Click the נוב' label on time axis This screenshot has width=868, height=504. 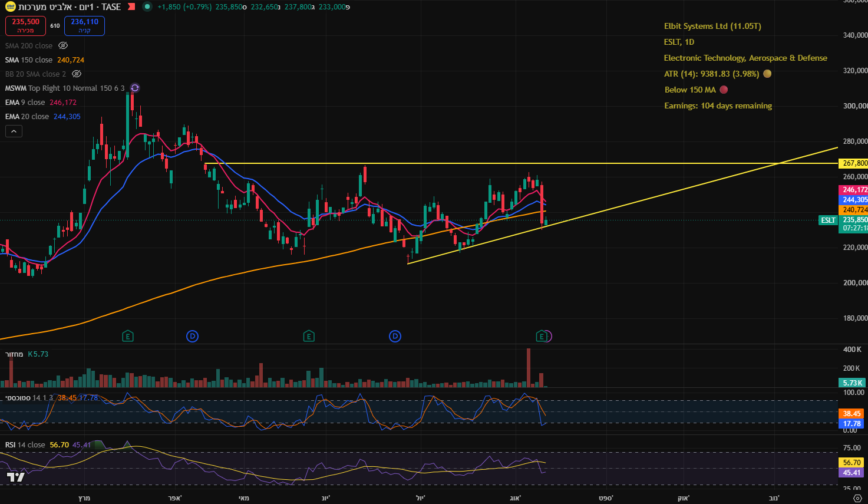click(x=774, y=498)
